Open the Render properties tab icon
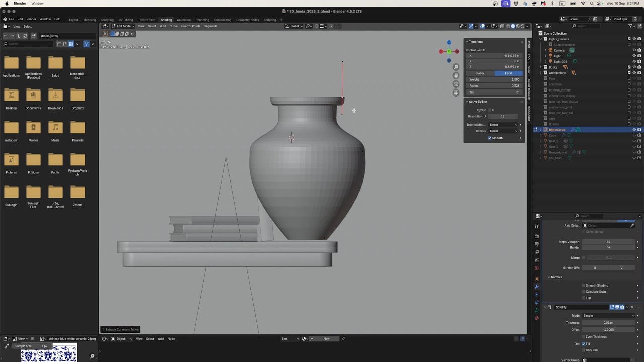The image size is (644, 362). click(537, 236)
